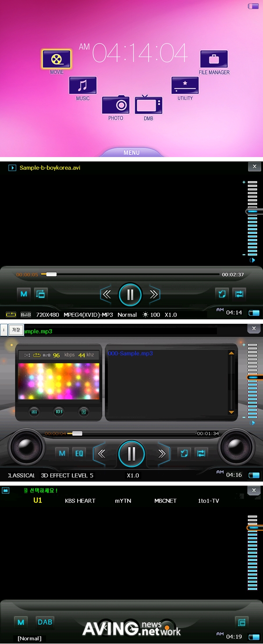Open the UTILITY icon
Screen dimensions: 263x644
pyautogui.click(x=185, y=85)
